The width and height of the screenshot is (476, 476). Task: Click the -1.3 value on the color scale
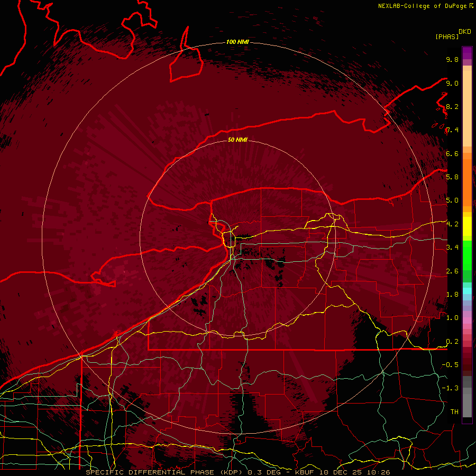point(450,388)
